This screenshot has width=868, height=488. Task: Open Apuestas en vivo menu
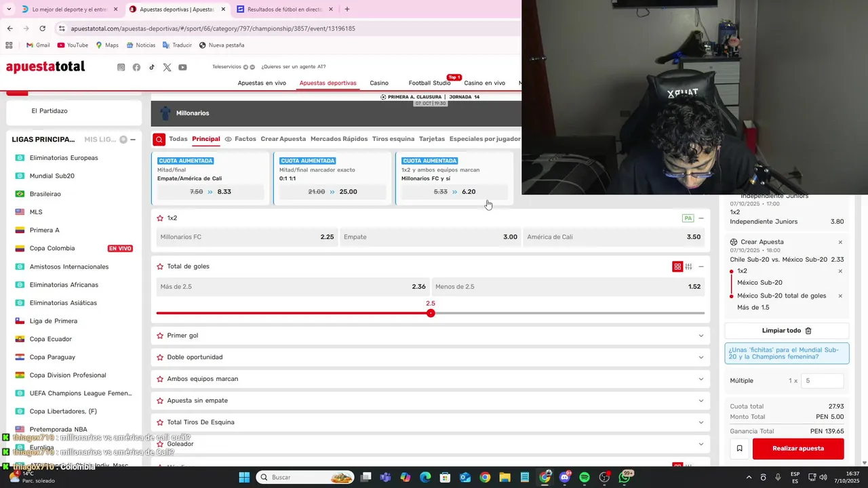pos(262,83)
